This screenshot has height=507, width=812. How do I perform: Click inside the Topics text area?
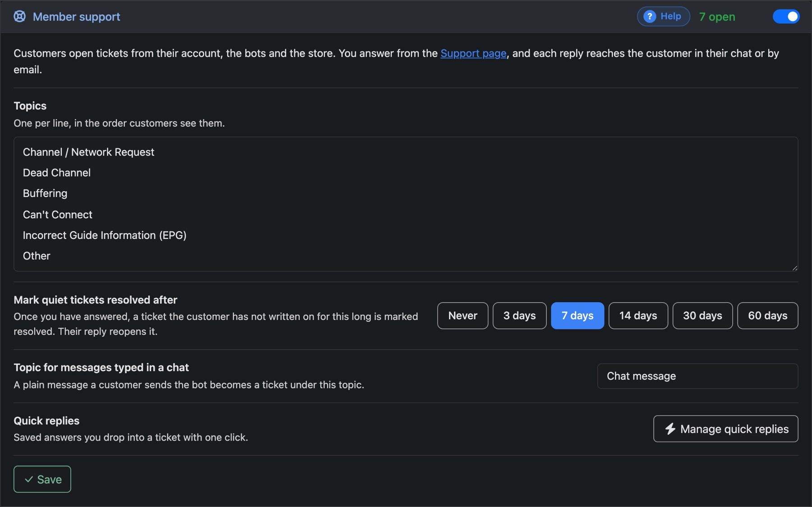coord(406,204)
